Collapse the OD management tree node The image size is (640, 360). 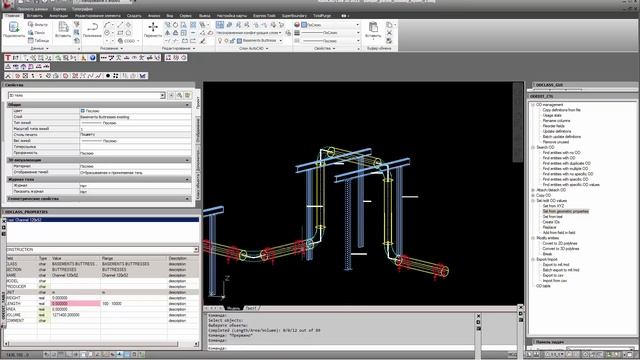coord(533,105)
